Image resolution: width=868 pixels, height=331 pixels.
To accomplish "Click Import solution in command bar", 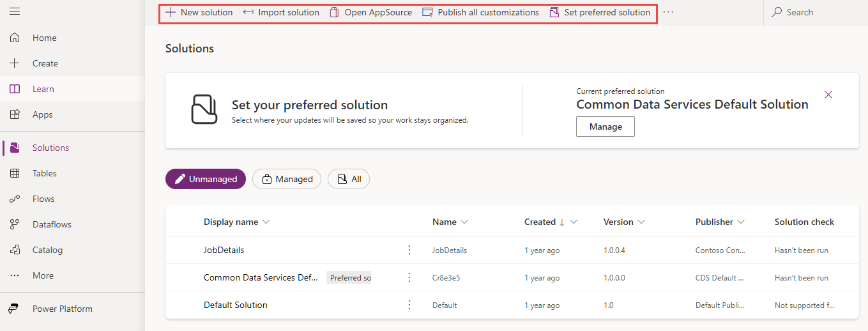I will [281, 12].
